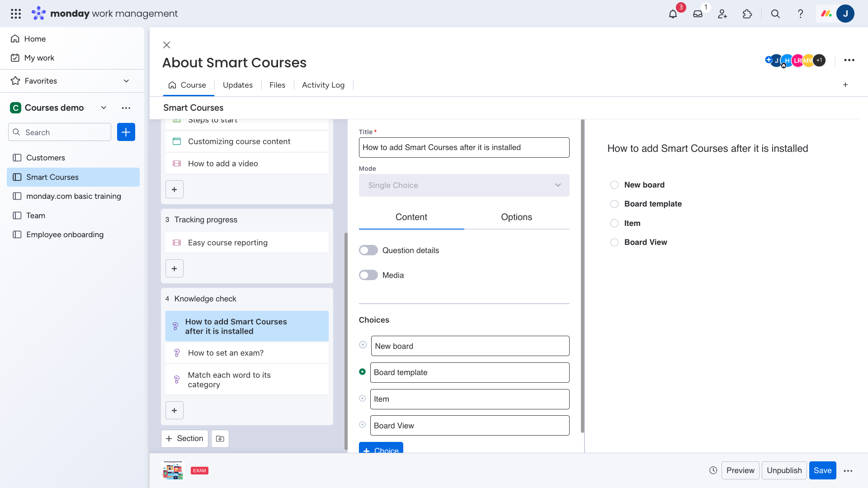Open the bottom bar more options menu
Viewport: 868px width, 488px height.
tap(848, 470)
